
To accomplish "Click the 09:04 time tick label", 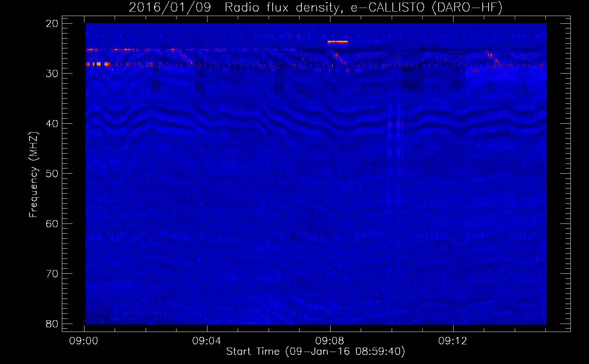I will pos(207,341).
